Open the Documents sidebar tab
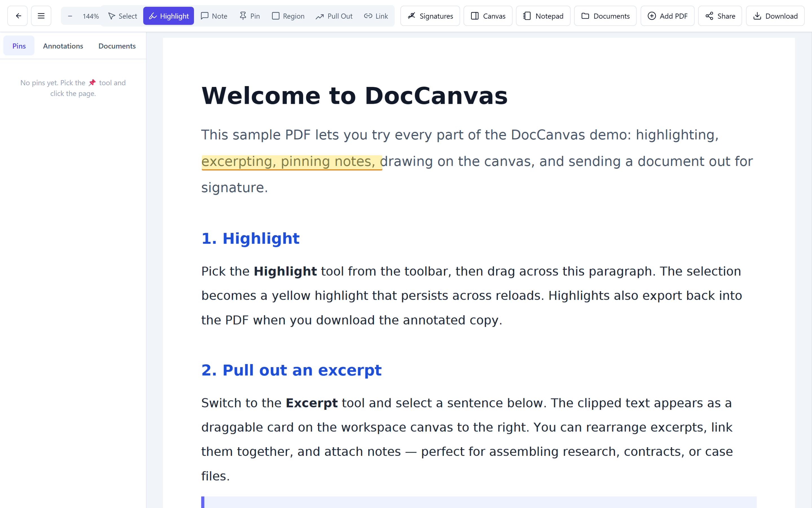This screenshot has width=812, height=508. coord(117,46)
